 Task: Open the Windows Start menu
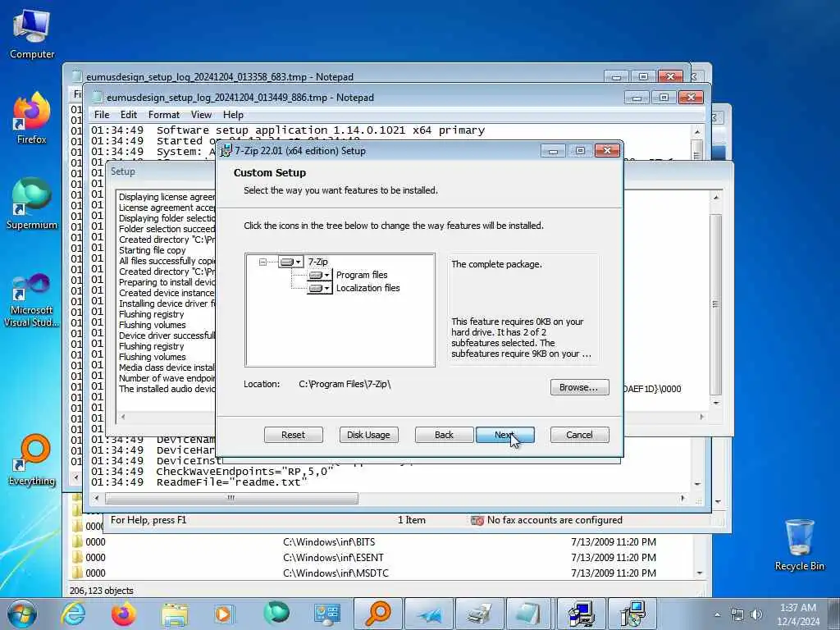tap(21, 614)
